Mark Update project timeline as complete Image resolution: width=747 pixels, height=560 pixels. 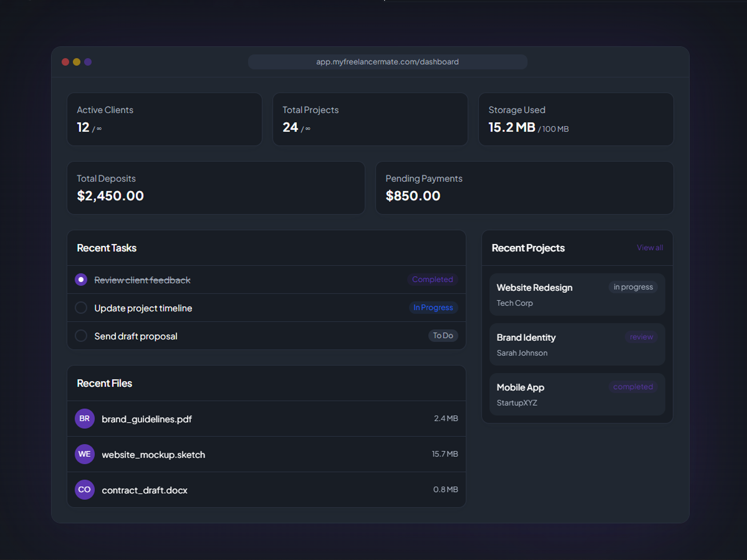pyautogui.click(x=81, y=307)
